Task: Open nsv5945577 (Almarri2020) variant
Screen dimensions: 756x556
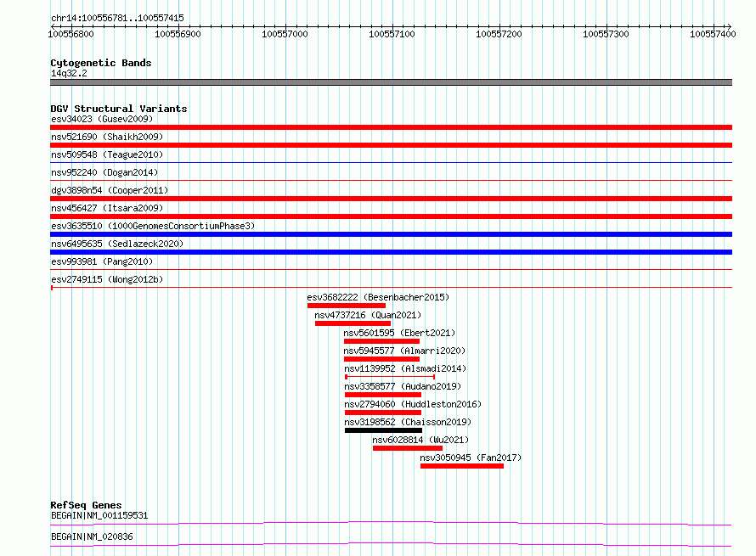Action: pyautogui.click(x=404, y=351)
